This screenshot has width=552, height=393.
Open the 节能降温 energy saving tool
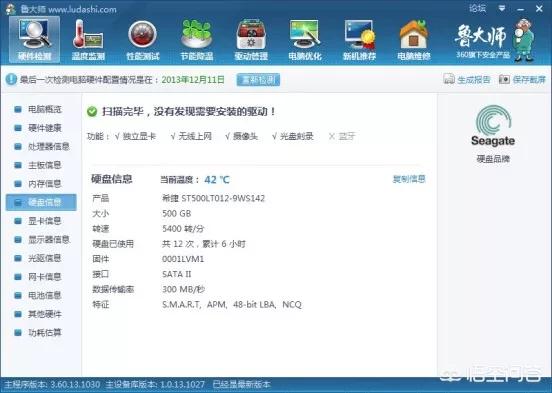click(x=197, y=40)
